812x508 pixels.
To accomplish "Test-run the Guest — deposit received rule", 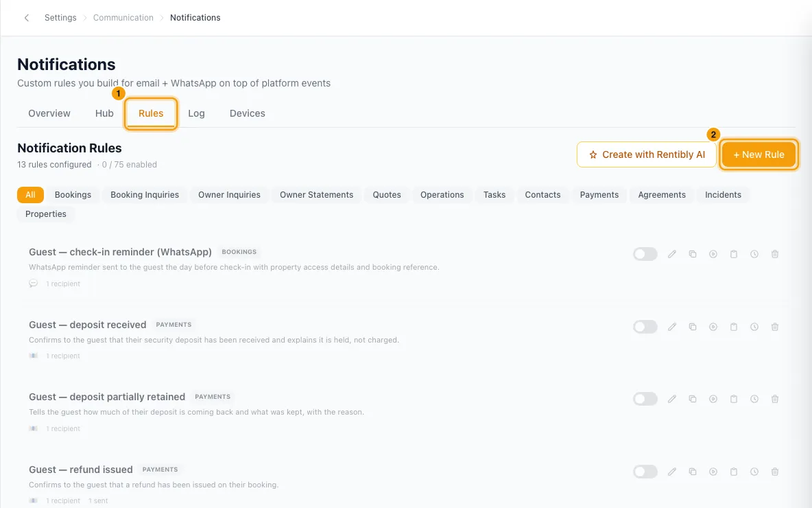I will [713, 327].
